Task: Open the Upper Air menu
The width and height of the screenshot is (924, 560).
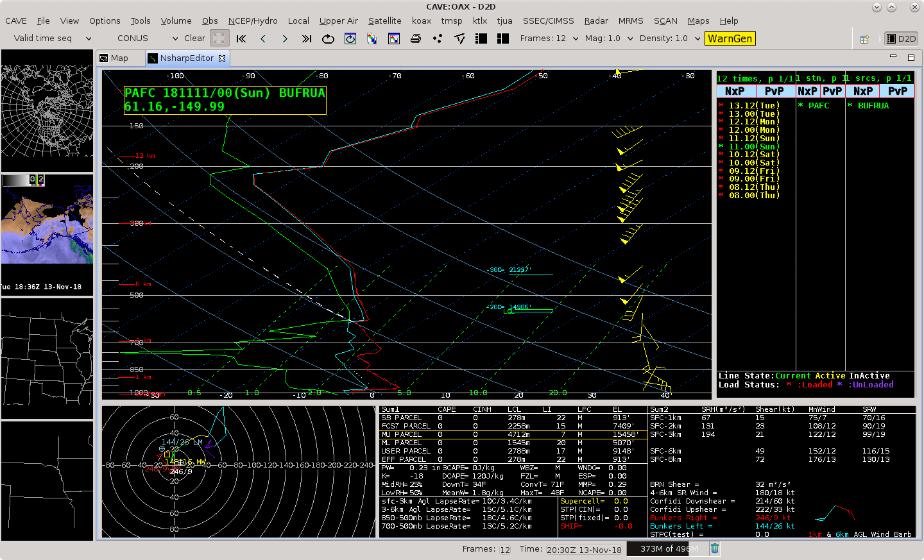Action: coord(339,21)
